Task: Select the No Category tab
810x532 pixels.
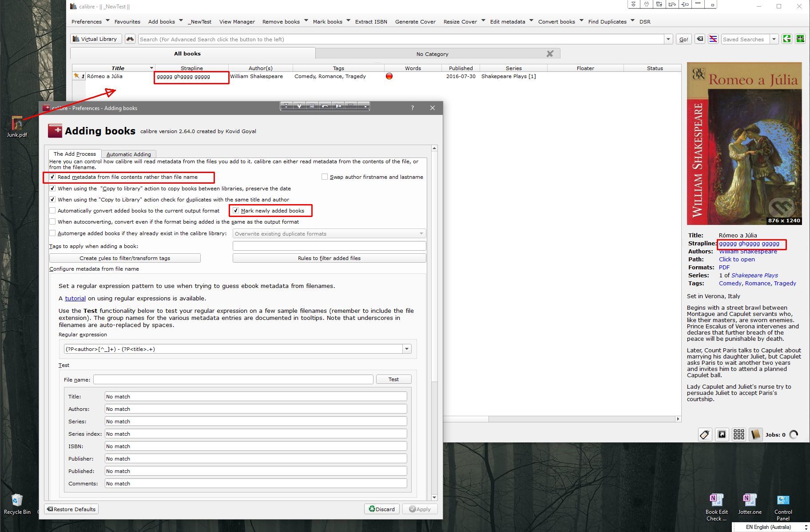Action: (432, 54)
